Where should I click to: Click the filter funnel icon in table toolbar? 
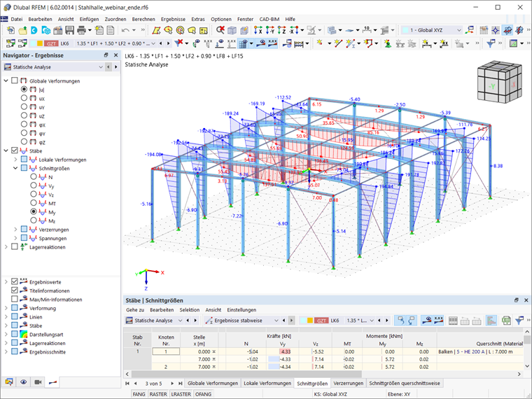[519, 320]
